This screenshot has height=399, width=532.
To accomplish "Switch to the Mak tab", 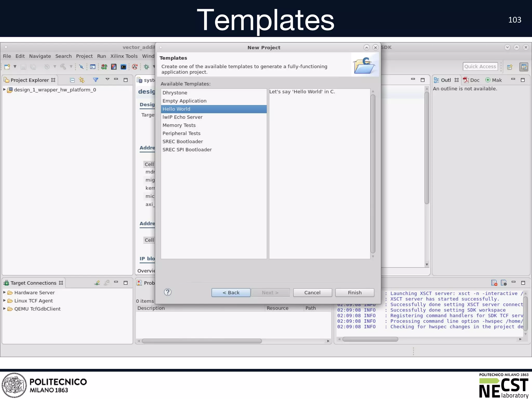I will pos(494,80).
